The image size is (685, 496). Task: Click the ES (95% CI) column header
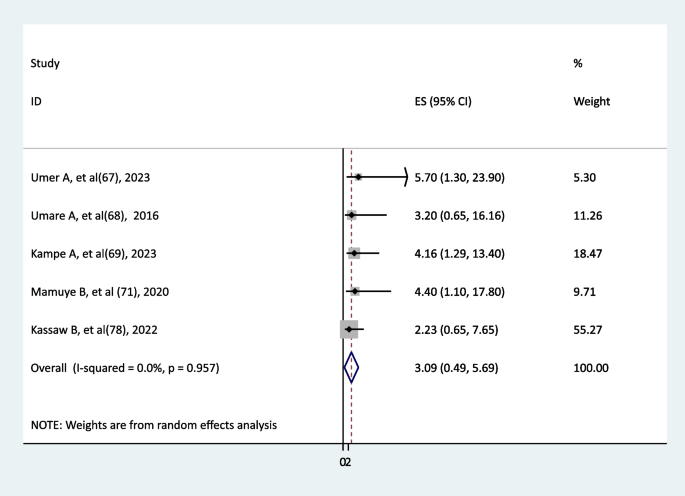[443, 101]
